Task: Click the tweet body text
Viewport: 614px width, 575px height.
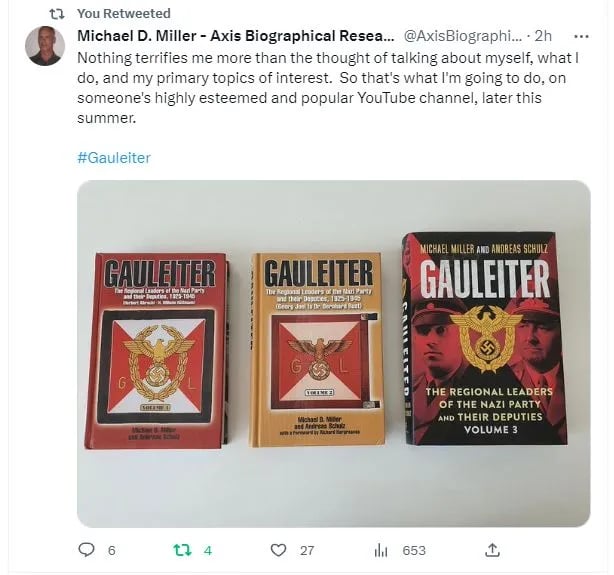Action: point(328,88)
